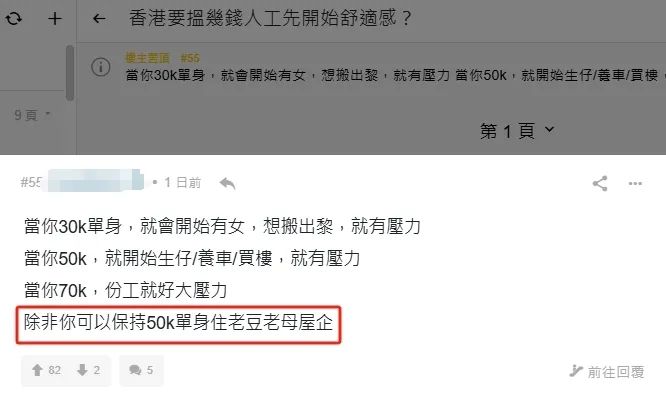Click the refresh icon in the sidebar
Image resolution: width=666 pixels, height=400 pixels.
coord(14,18)
